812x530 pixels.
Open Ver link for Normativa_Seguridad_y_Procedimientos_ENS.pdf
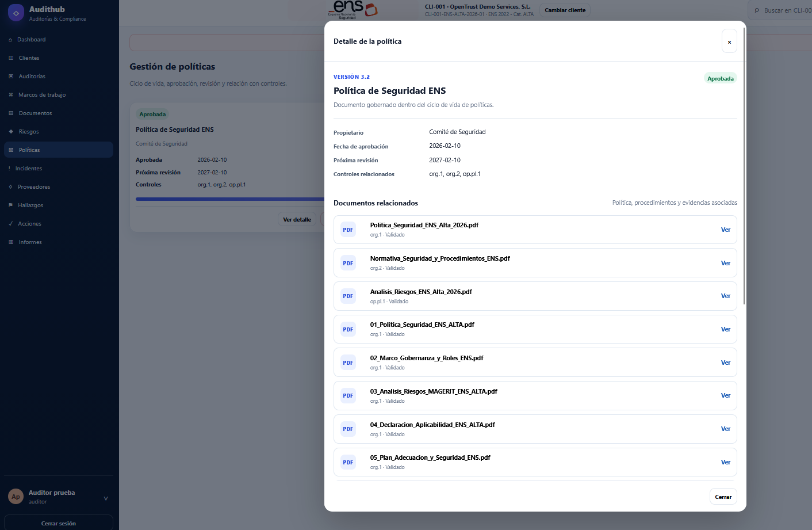point(726,263)
